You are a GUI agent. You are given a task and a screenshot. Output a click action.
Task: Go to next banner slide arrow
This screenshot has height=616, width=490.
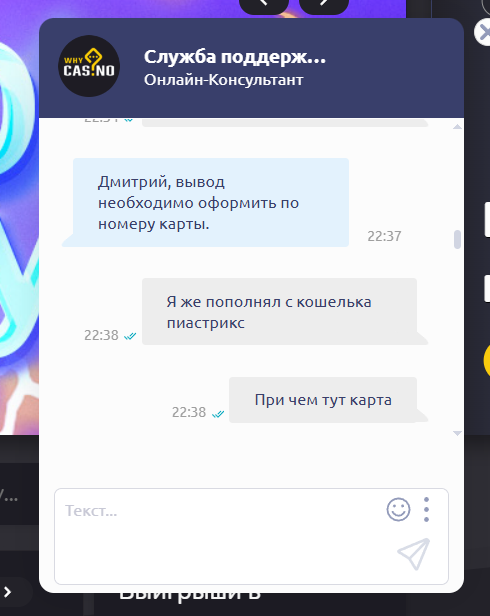point(324,6)
